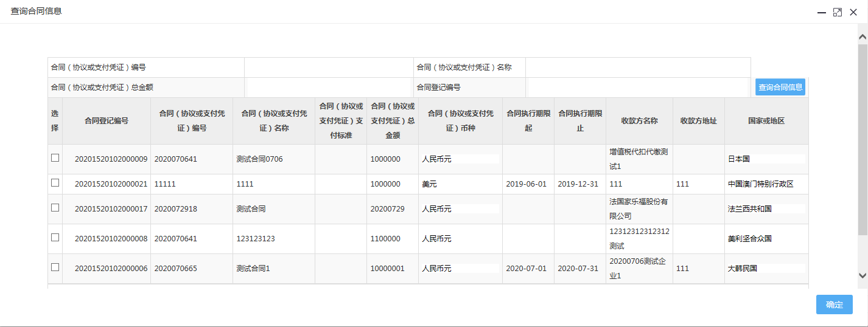This screenshot has height=327, width=868.
Task: Click the 合同（协议或支付凭证）名称 input field
Action: 637,67
